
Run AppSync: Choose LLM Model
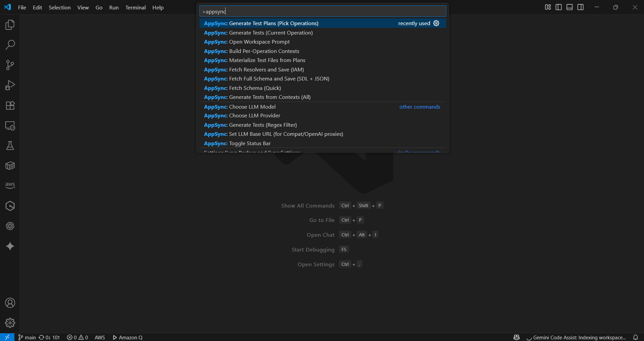pos(323,107)
